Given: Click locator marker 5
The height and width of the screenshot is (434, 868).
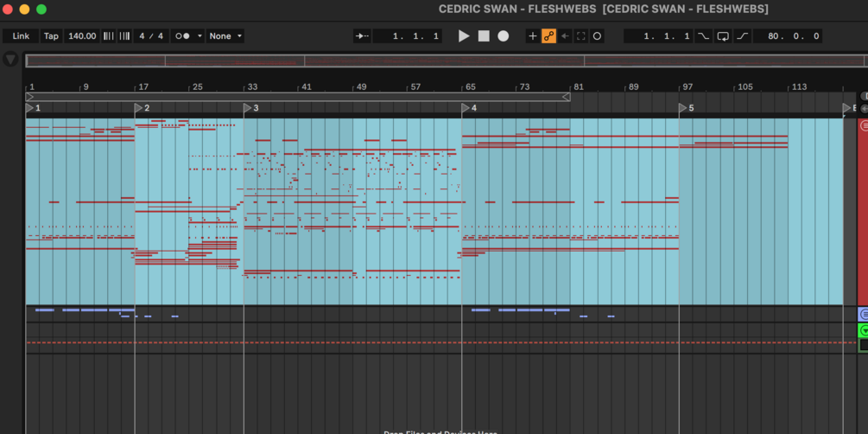Looking at the screenshot, I should click(684, 107).
